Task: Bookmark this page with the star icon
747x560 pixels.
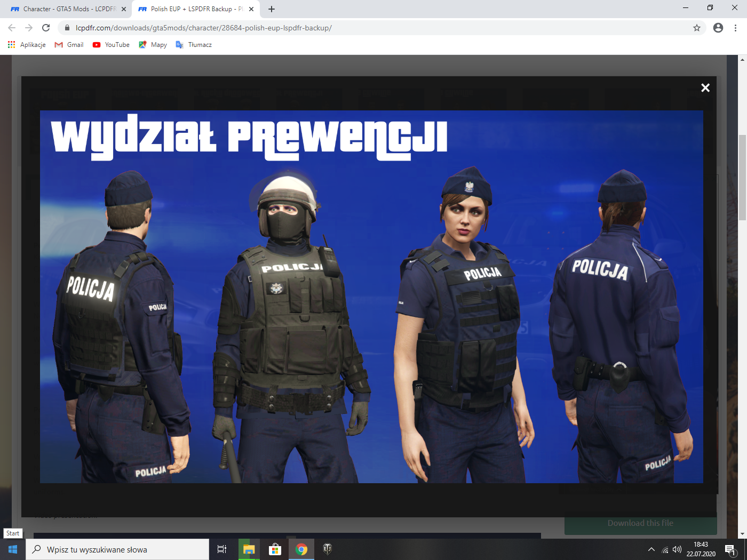Action: pyautogui.click(x=697, y=28)
